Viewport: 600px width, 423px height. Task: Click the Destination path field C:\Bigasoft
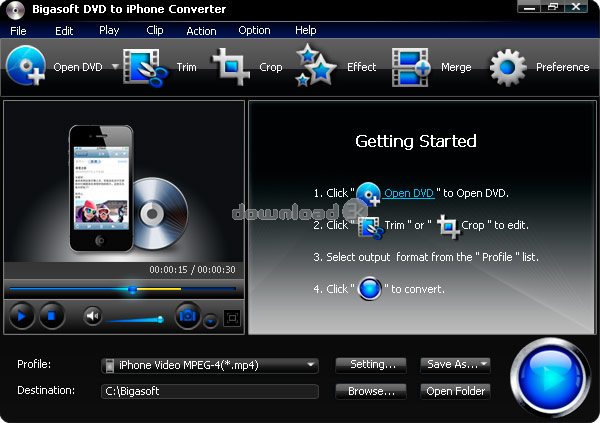pos(210,391)
